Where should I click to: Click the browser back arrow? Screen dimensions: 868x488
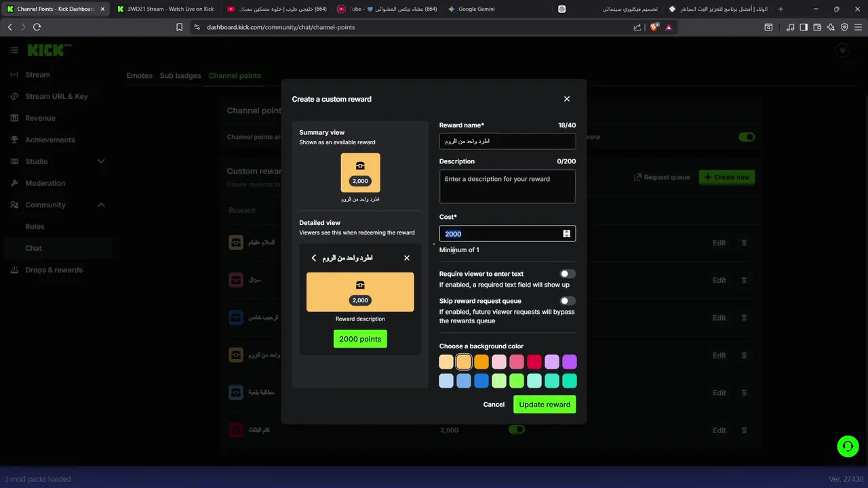pos(10,27)
